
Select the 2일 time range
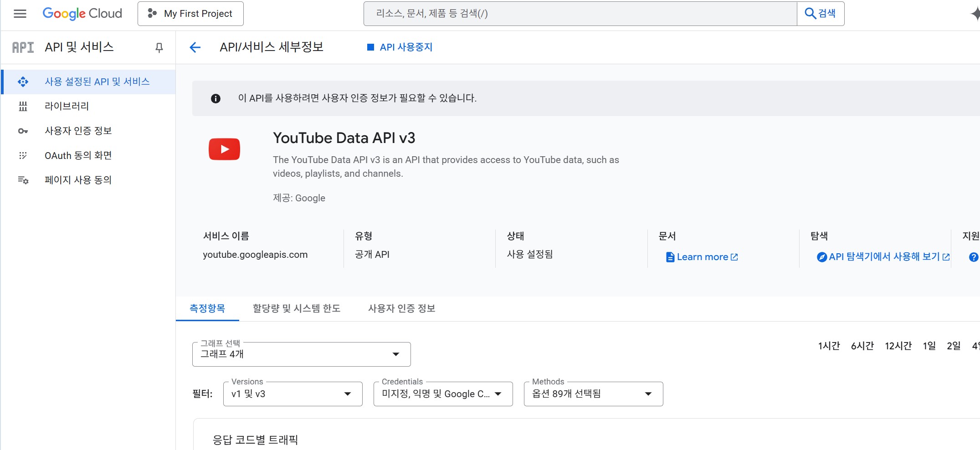pos(954,346)
